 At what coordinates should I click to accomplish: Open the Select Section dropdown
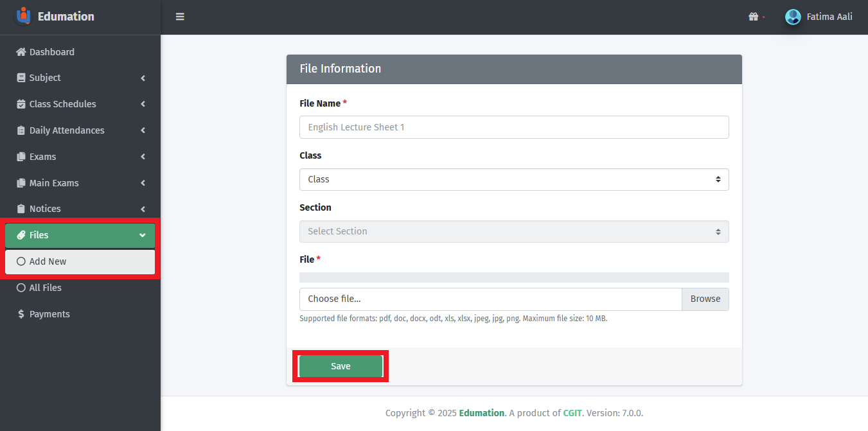513,231
